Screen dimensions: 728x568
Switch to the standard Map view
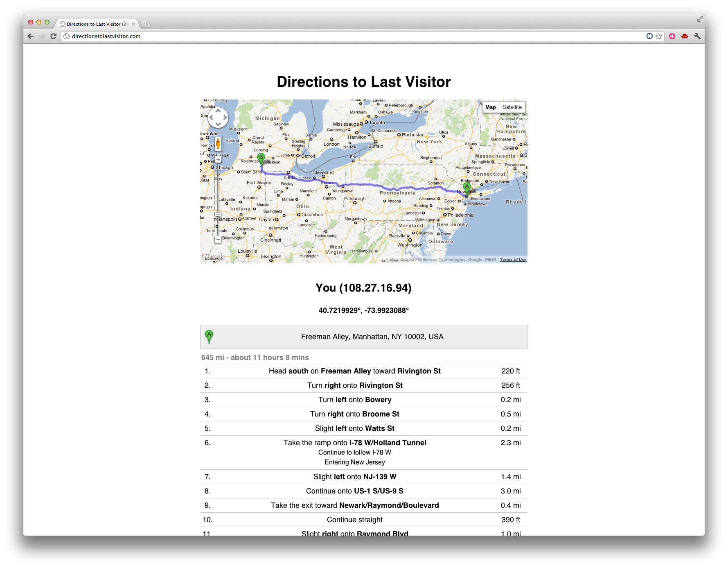click(x=490, y=107)
